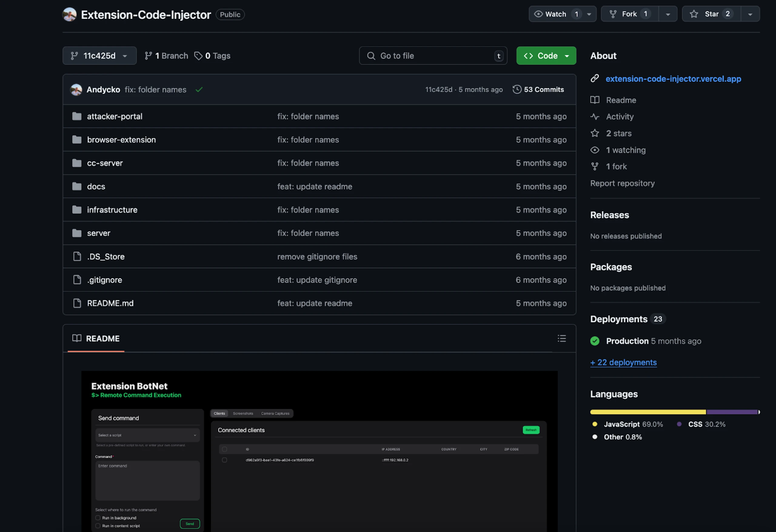Viewport: 776px width, 532px height.
Task: Click the repository owner avatar next to the title
Action: 69,14
